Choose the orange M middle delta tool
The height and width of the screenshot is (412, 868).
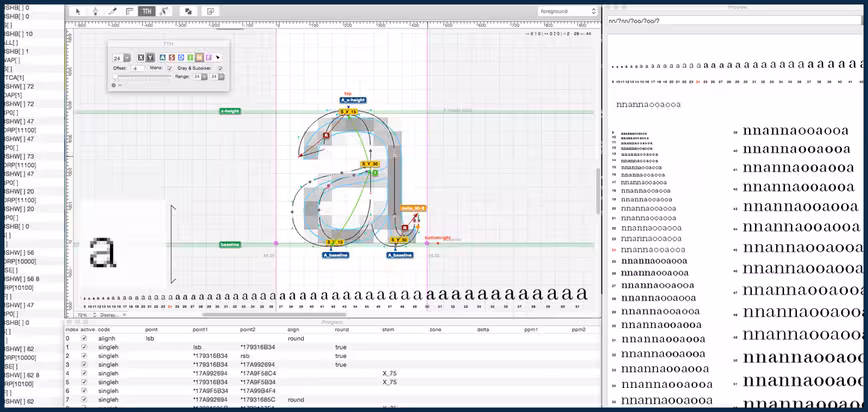coord(199,57)
